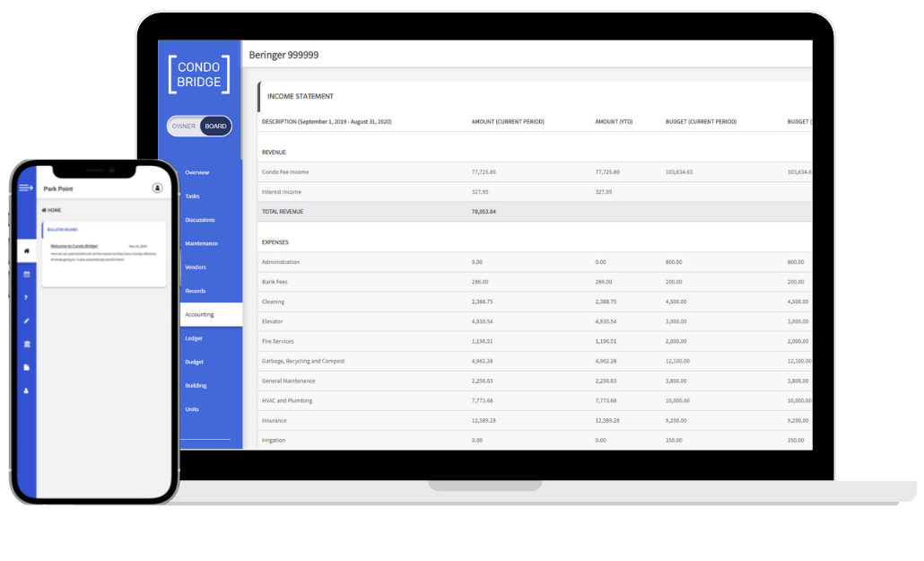The height and width of the screenshot is (561, 924).
Task: Click the Condo Fee Income row
Action: point(283,171)
